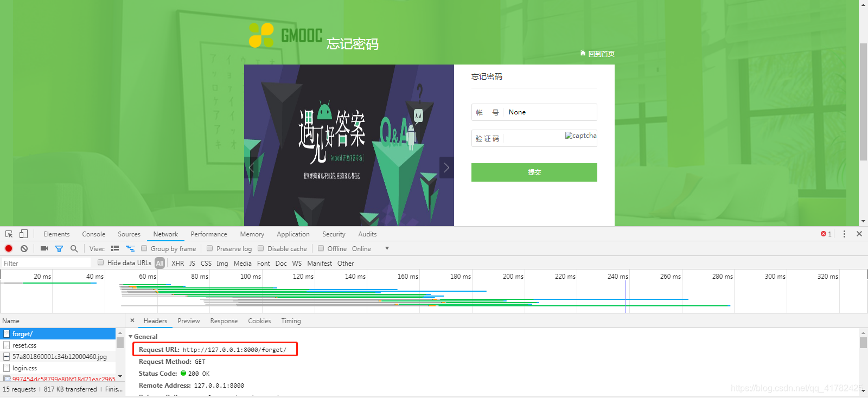Click the reset.css file icon
This screenshot has width=868, height=398.
click(7, 345)
